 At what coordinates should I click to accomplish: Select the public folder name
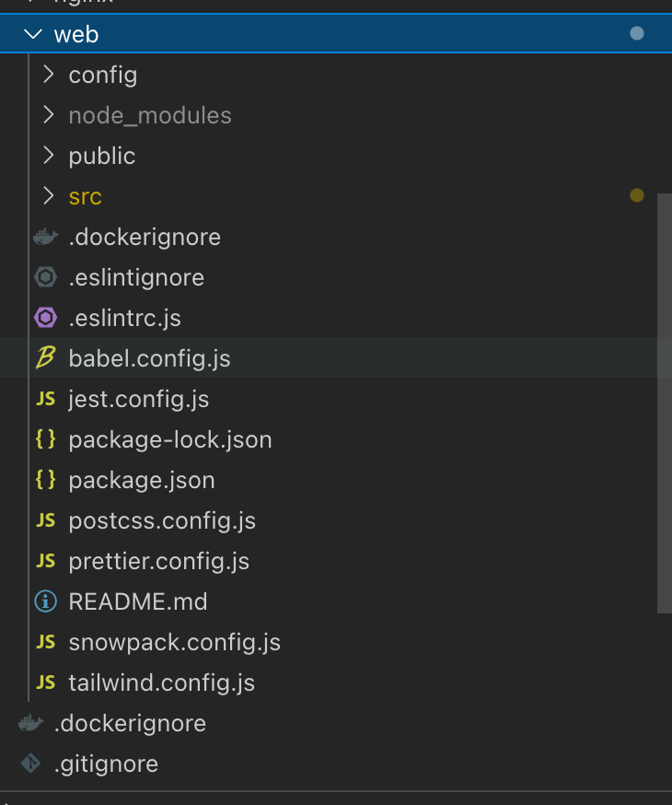(102, 156)
